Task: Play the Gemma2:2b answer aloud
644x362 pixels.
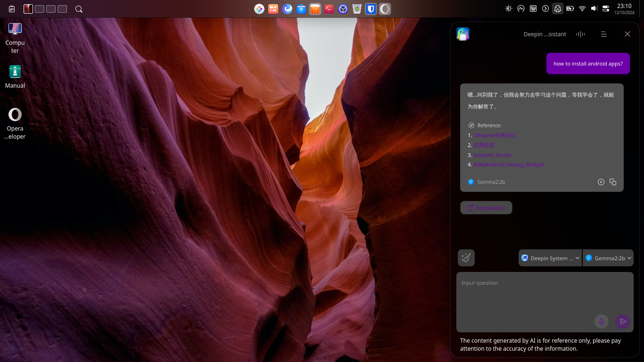Action: [601, 182]
